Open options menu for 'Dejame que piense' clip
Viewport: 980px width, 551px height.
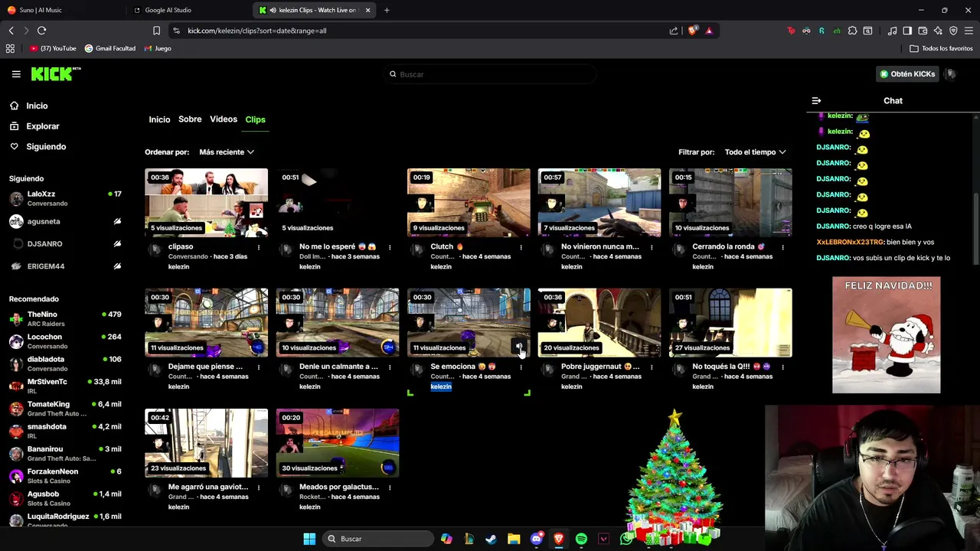click(x=259, y=367)
